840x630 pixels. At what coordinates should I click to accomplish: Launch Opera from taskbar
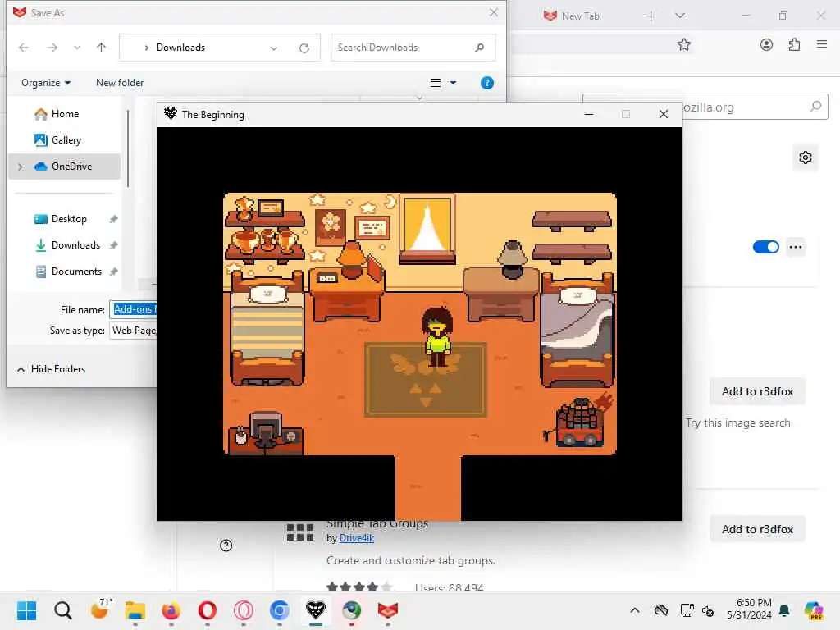(x=208, y=610)
